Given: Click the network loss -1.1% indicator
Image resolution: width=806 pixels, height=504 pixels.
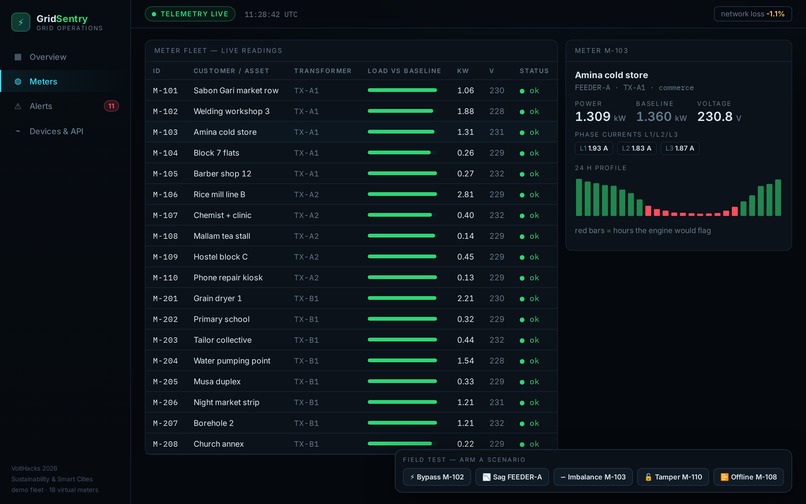Looking at the screenshot, I should 753,14.
